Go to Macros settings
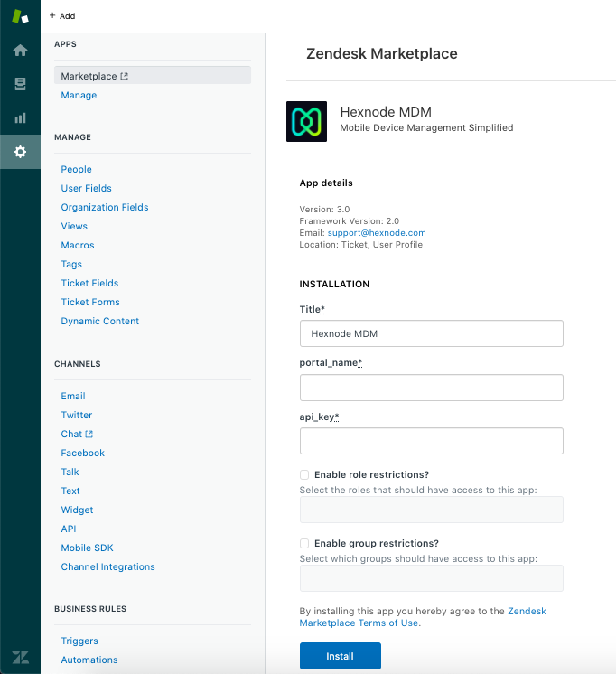Image resolution: width=616 pixels, height=674 pixels. tap(78, 245)
